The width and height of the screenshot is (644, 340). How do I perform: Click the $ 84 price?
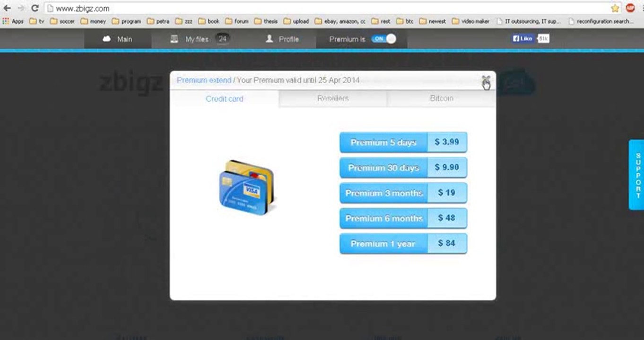coord(447,244)
